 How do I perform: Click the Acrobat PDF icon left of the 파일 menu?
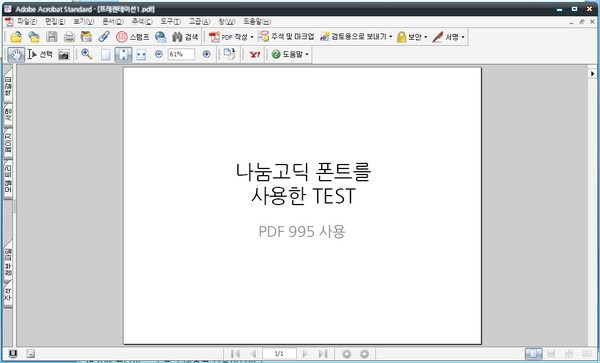tap(9, 21)
